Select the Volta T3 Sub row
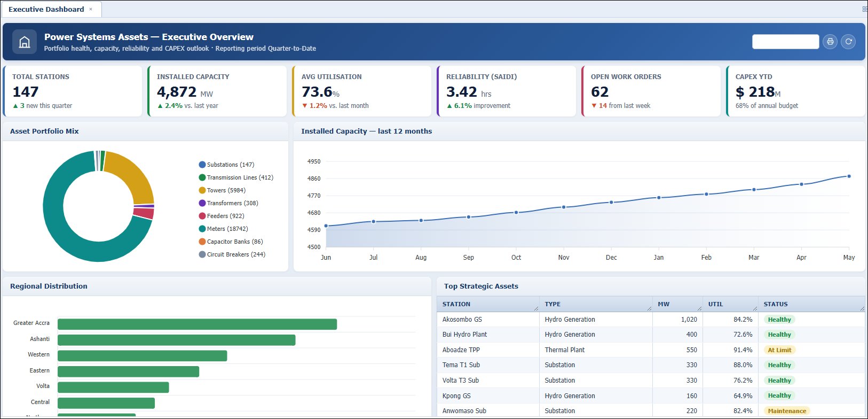 pos(651,381)
